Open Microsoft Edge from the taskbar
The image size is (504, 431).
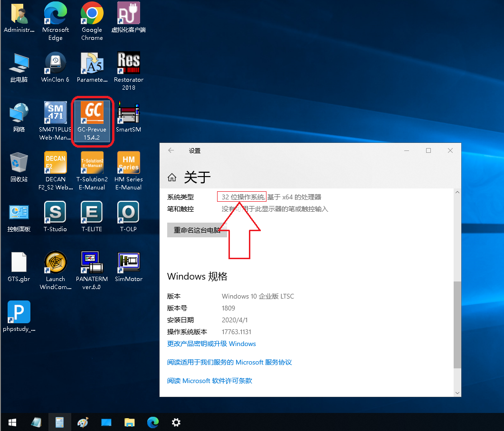(152, 422)
